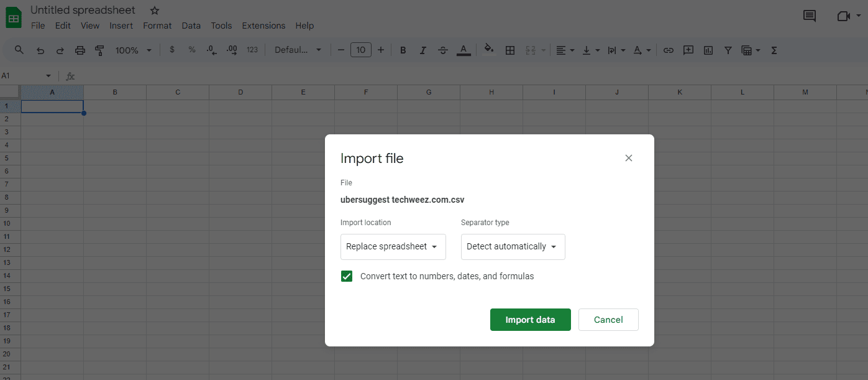Open the File menu

click(38, 25)
